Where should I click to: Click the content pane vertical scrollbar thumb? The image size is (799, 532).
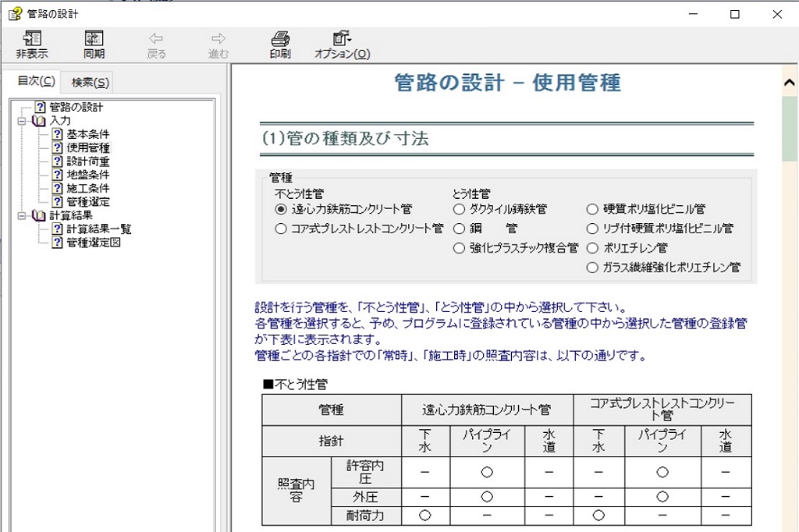coord(790,129)
